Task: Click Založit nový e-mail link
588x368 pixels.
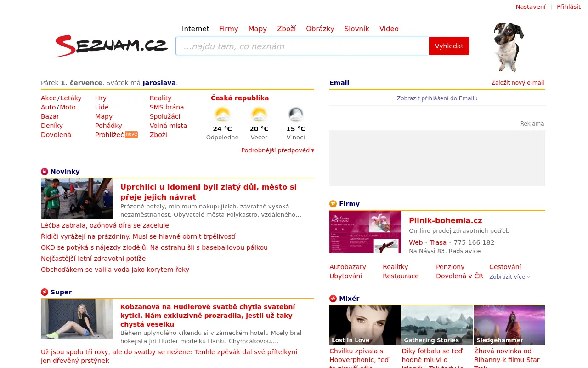Action: 518,83
